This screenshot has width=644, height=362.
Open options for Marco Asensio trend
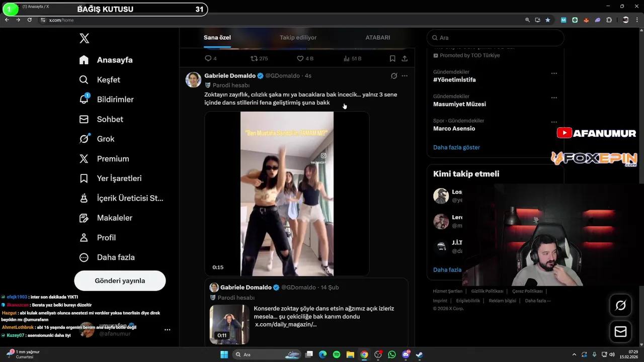pos(554,122)
